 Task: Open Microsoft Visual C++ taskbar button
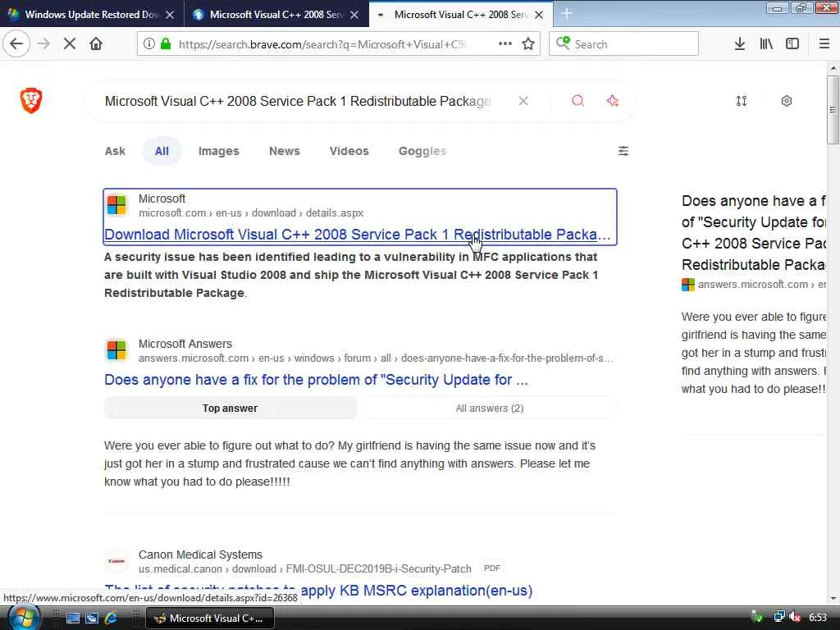210,619
